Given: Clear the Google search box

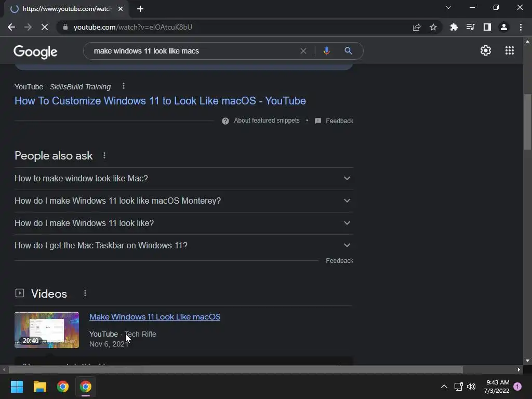Looking at the screenshot, I should point(303,51).
